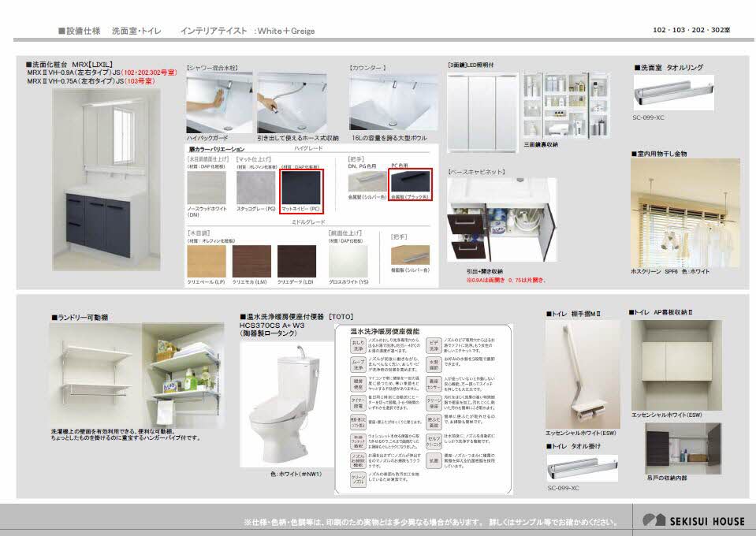Choose the グロスホワイト (YS) mirror-finish swatch

coord(348,261)
